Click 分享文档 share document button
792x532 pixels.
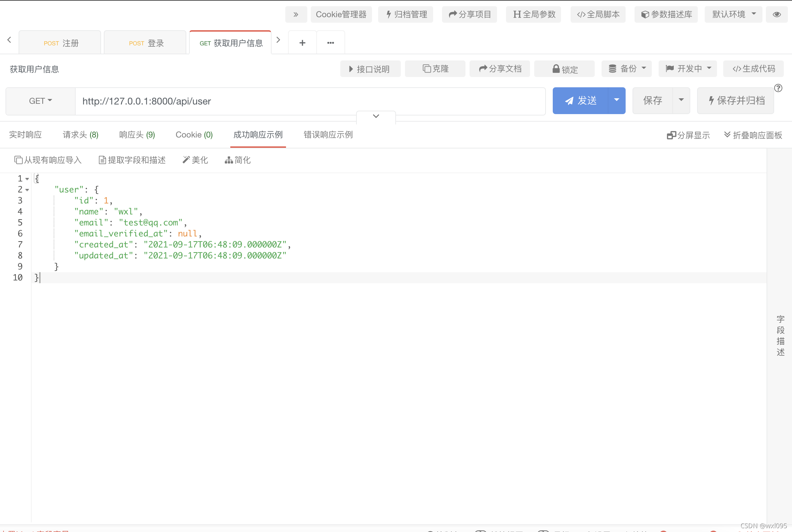(x=500, y=69)
